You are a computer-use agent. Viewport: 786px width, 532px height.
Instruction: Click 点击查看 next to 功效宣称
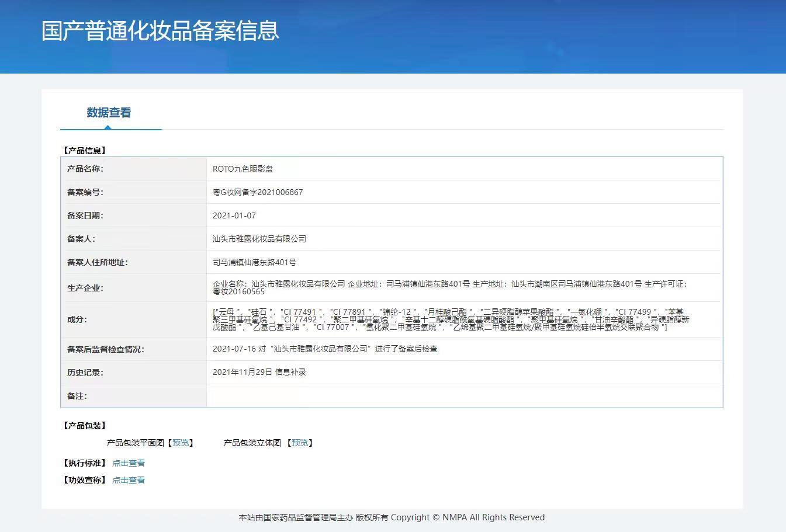pos(129,479)
